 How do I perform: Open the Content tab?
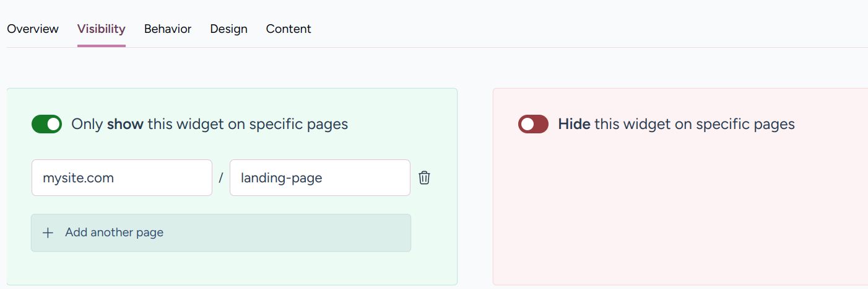click(289, 29)
